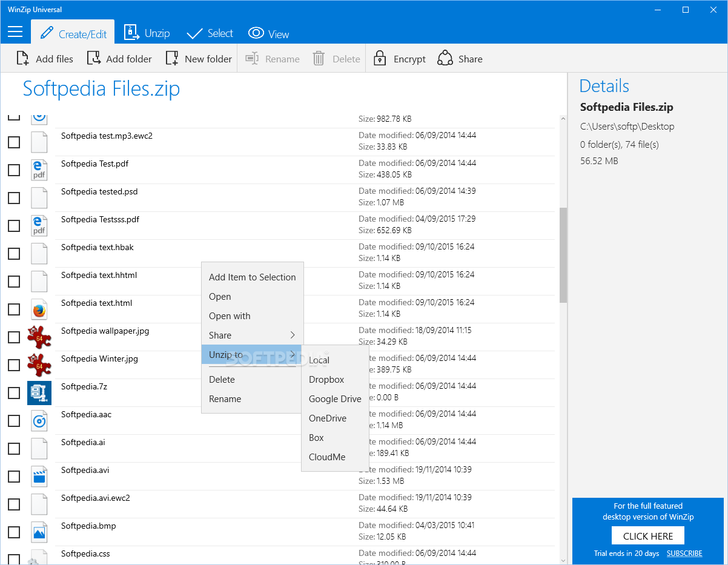Click the Encrypt lock icon
This screenshot has width=728, height=565.
click(380, 58)
